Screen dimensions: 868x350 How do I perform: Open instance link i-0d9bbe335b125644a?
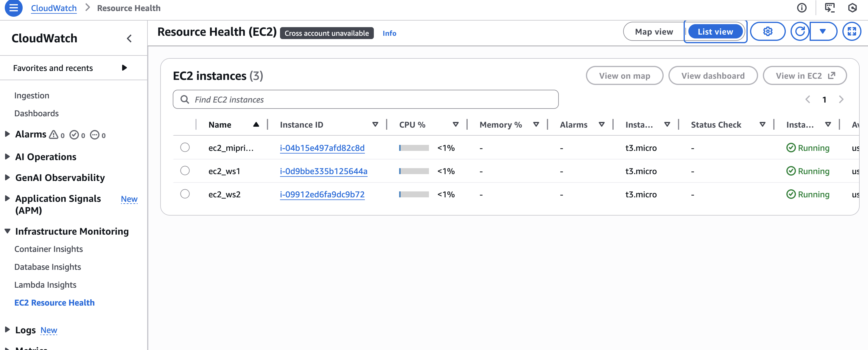tap(323, 171)
